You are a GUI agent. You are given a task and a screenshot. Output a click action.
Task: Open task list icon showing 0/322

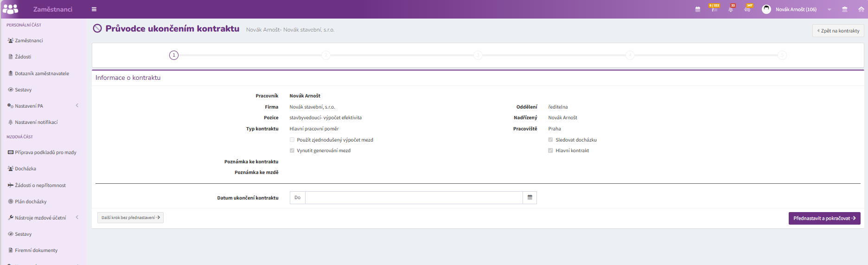(x=715, y=8)
